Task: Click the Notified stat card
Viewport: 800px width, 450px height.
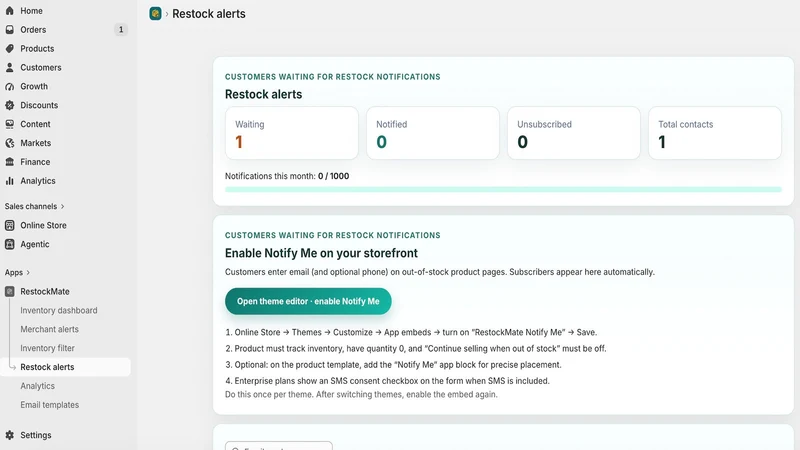Action: pos(433,133)
